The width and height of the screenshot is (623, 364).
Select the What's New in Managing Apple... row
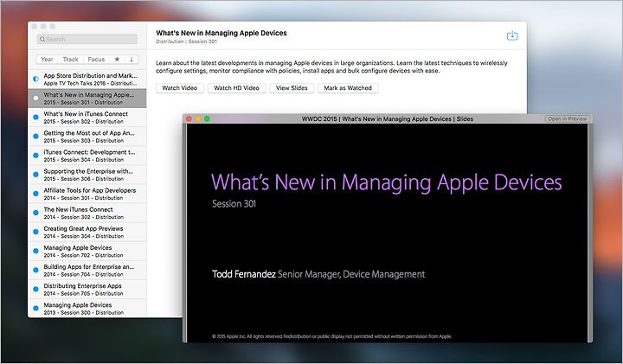[x=87, y=98]
